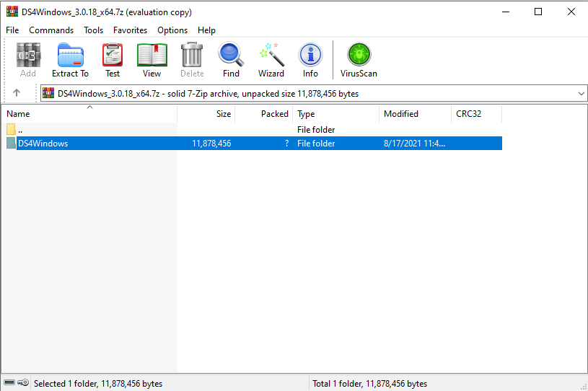Sort by the Name column header
The image size is (588, 391).
(89, 114)
